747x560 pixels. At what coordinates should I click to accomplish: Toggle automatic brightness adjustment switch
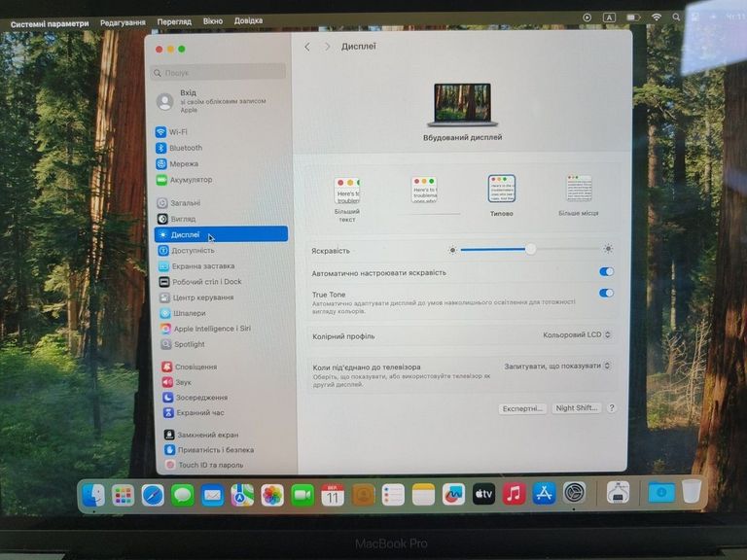(606, 271)
